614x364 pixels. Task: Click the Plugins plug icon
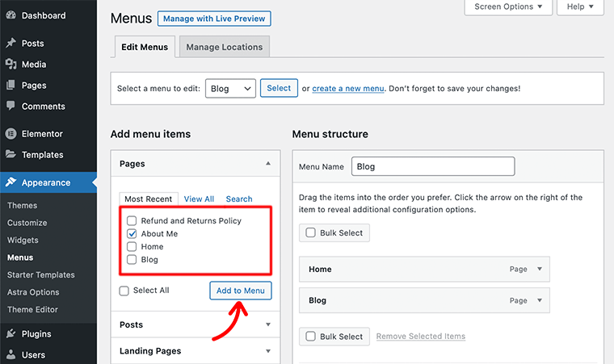11,333
